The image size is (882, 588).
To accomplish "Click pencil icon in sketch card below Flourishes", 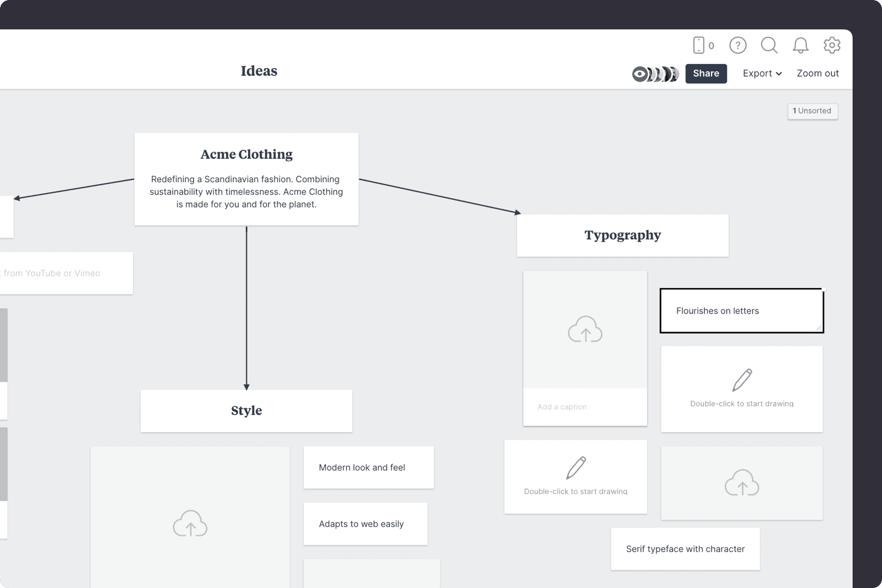I will coord(742,380).
